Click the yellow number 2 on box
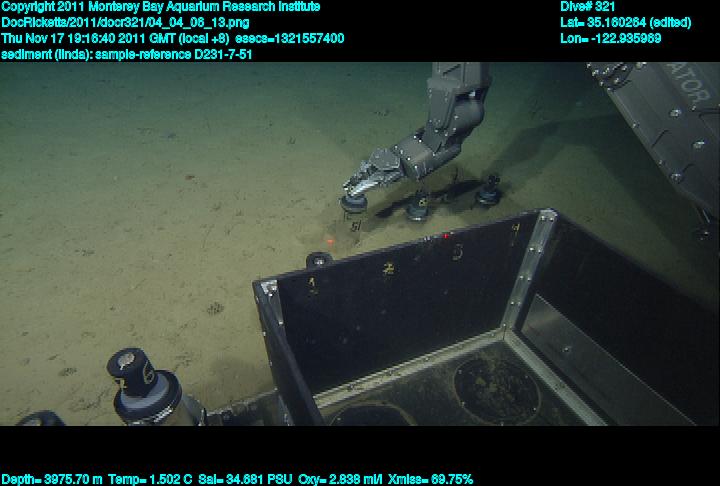Screen dimensions: 720x486 pyautogui.click(x=388, y=268)
